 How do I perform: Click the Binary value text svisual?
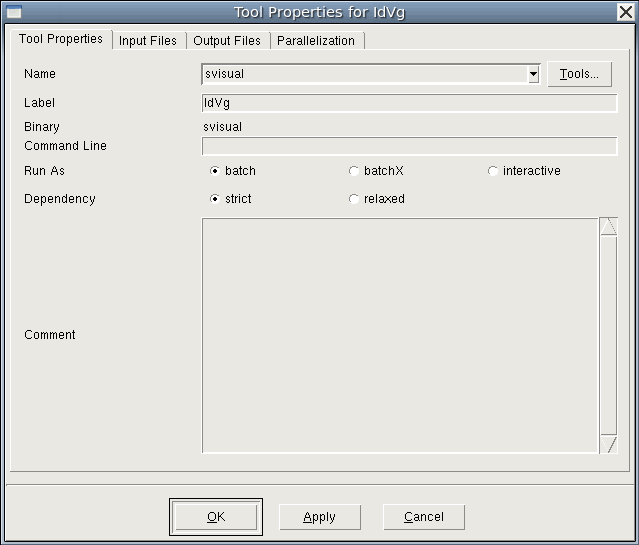click(223, 127)
